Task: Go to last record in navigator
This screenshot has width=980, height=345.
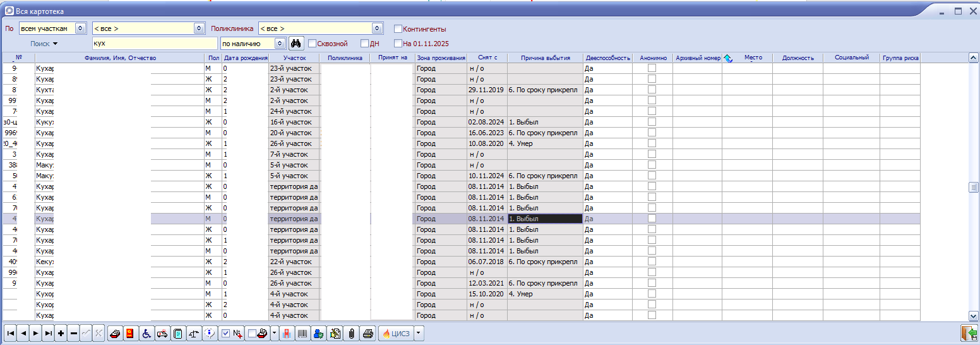Action: pyautogui.click(x=48, y=334)
